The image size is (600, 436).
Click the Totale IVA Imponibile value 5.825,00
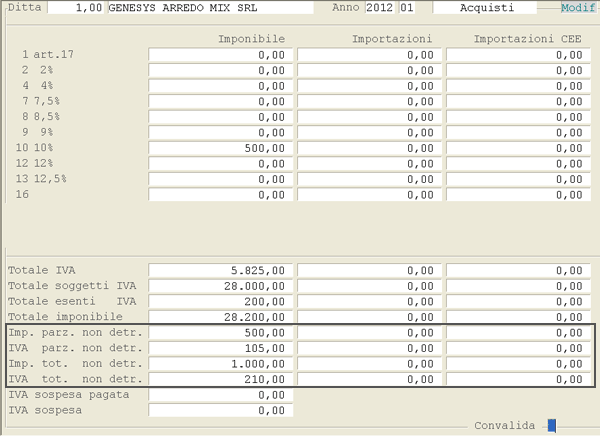[220, 270]
